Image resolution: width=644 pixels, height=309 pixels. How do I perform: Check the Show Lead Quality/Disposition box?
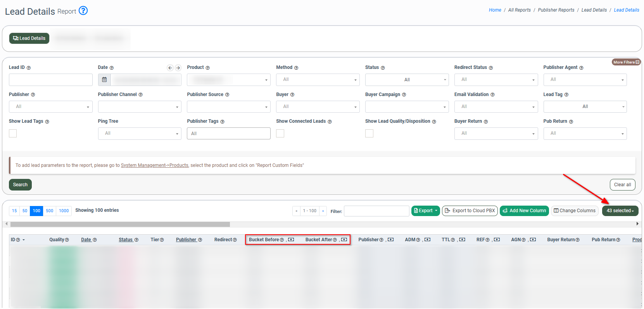(x=369, y=134)
